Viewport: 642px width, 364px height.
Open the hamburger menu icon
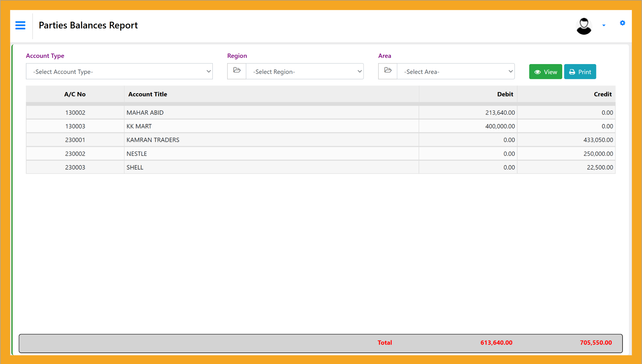pyautogui.click(x=20, y=25)
